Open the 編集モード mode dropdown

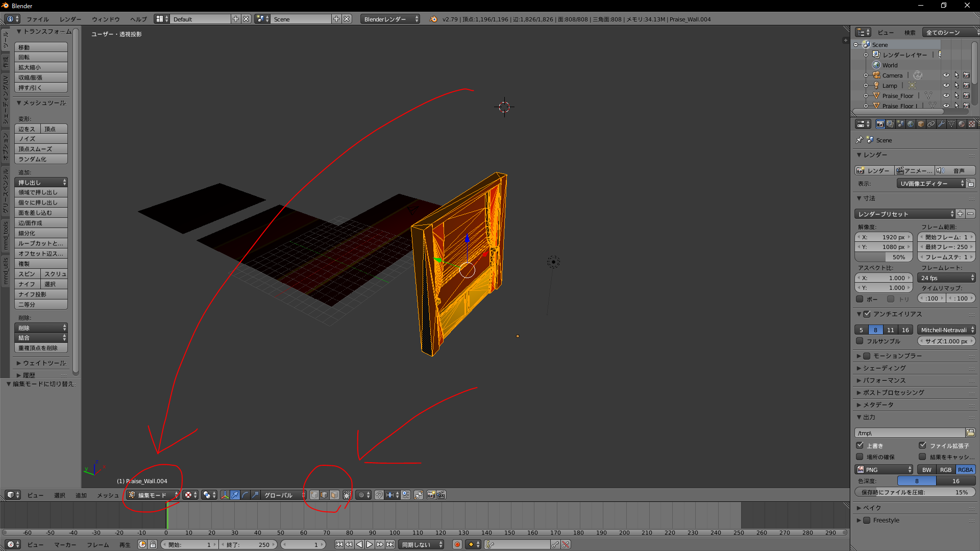pos(153,495)
